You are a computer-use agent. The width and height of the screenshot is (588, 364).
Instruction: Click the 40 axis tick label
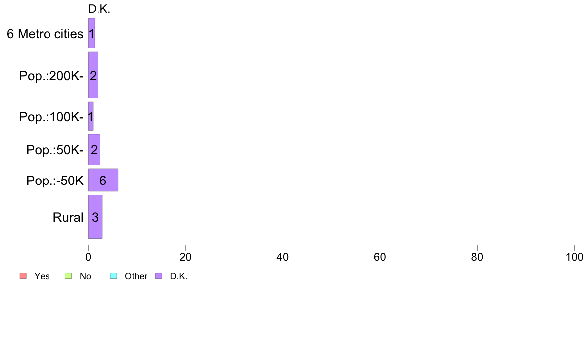point(283,257)
